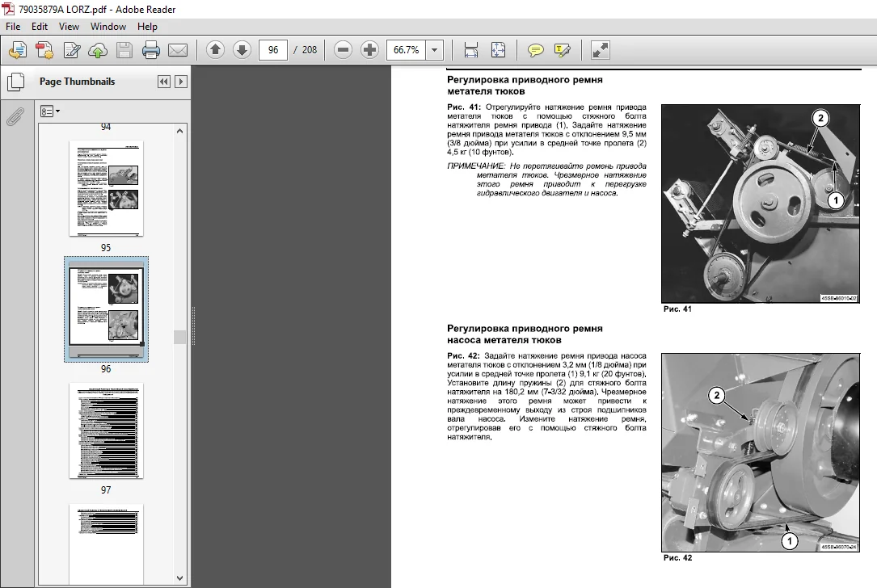
Task: Collapse the navigation pane with double-arrow
Action: coord(163,82)
